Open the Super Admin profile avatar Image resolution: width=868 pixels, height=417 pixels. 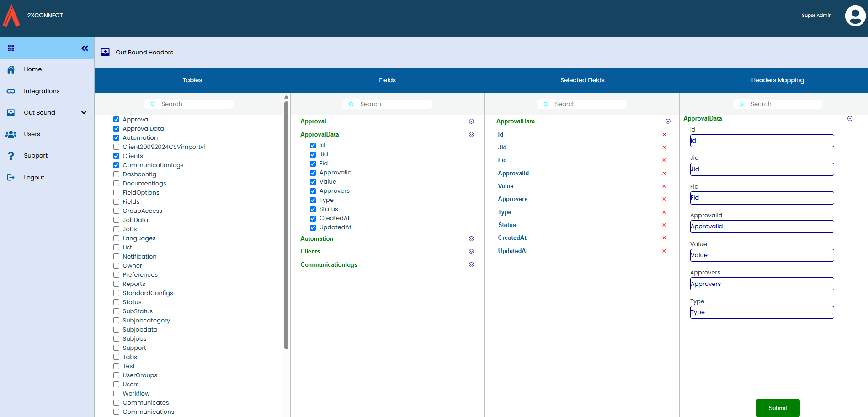855,16
